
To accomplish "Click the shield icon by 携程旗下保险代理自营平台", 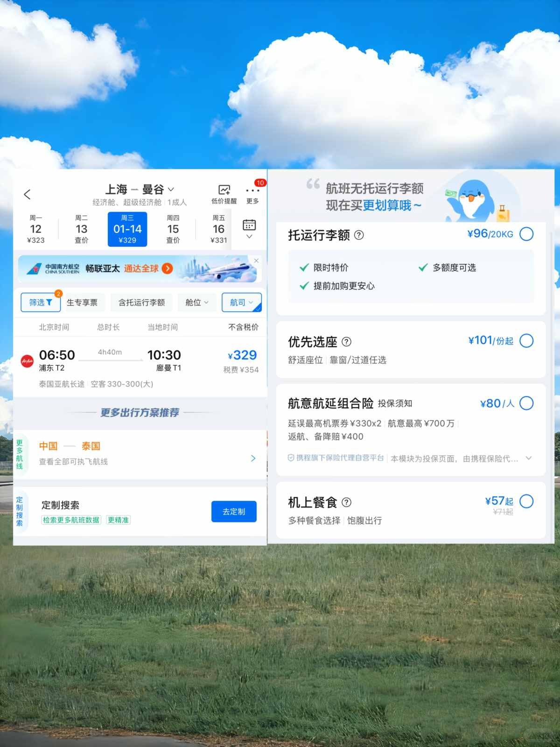I will (x=291, y=458).
